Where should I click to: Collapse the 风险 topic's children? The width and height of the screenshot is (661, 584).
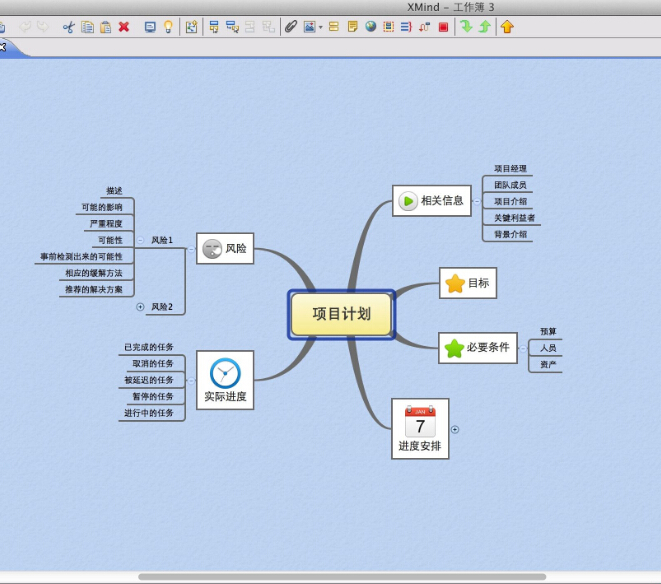pyautogui.click(x=191, y=249)
